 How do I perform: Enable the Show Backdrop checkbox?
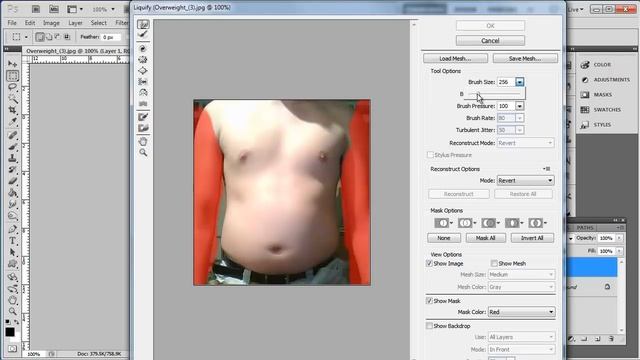point(429,326)
